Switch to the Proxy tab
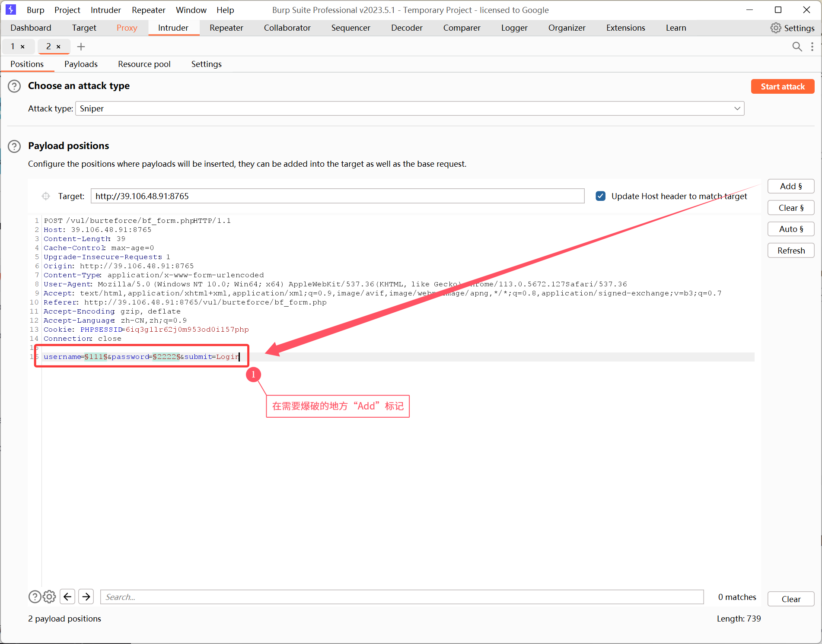The height and width of the screenshot is (644, 822). (x=127, y=28)
